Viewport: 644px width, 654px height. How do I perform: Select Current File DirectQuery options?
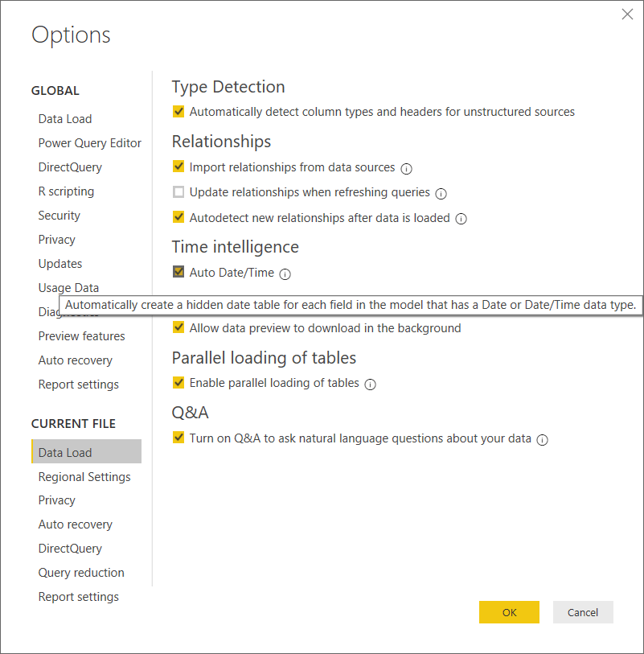click(70, 549)
